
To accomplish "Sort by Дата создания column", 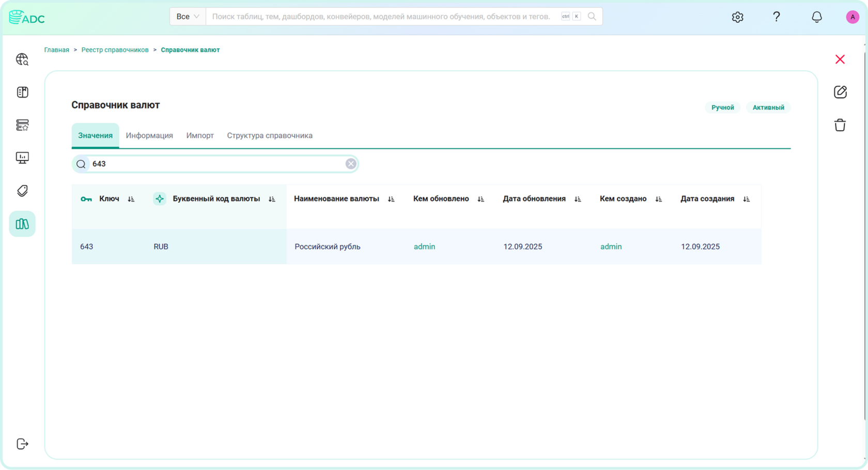I will (747, 199).
